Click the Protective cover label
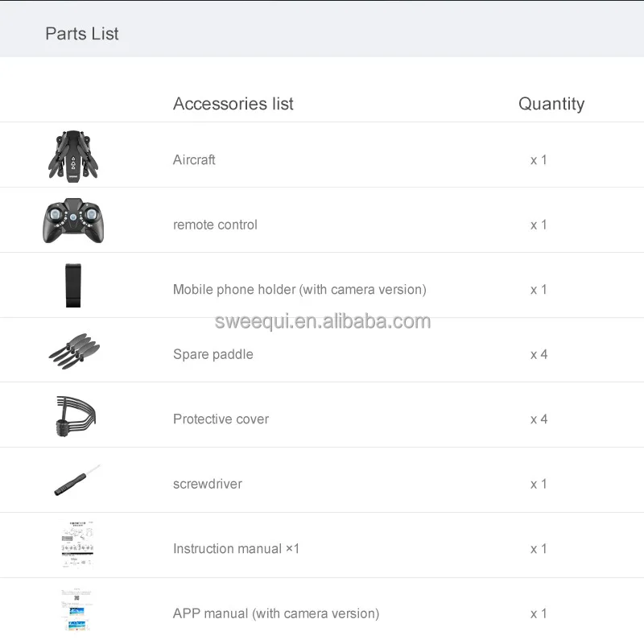644x644 pixels. coord(221,419)
